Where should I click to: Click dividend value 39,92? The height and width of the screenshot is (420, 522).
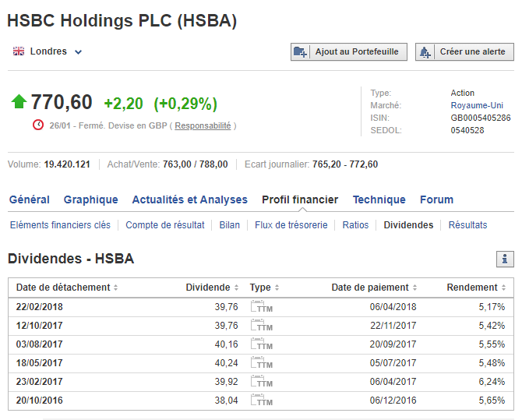(227, 381)
